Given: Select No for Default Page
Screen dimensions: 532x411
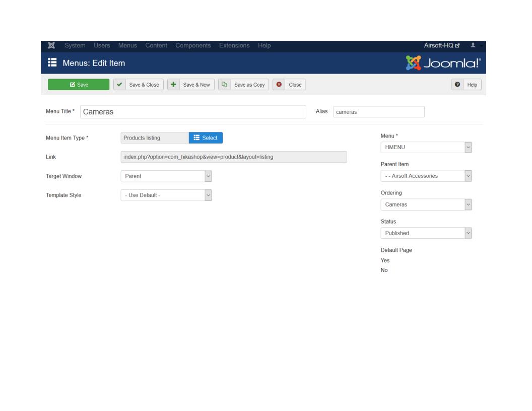Looking at the screenshot, I should pyautogui.click(x=384, y=270).
